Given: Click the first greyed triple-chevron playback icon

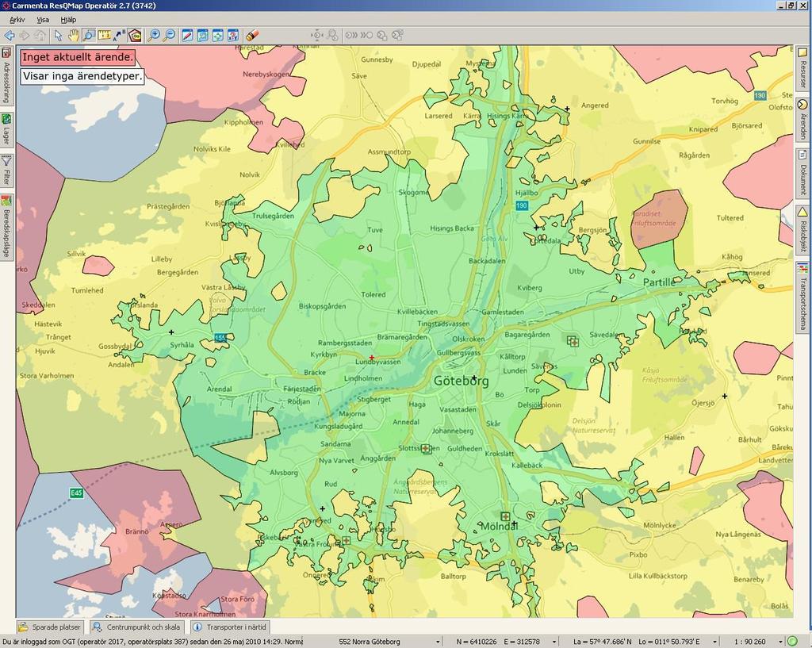Looking at the screenshot, I should [351, 35].
